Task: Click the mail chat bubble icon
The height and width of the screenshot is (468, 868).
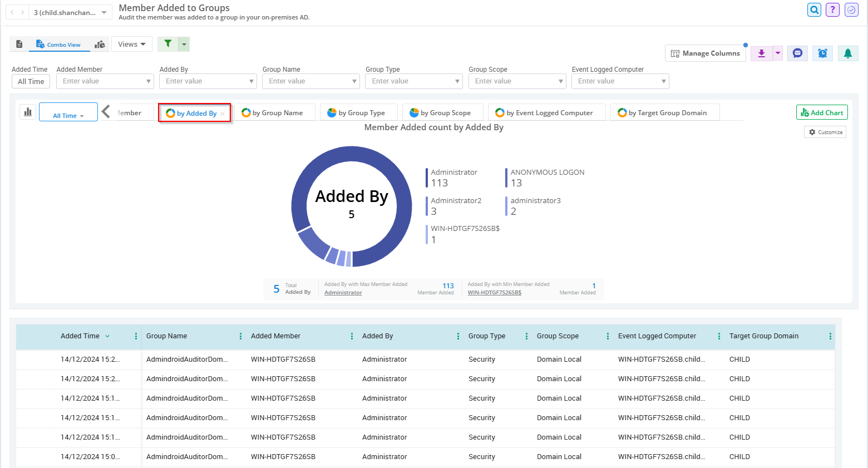Action: (x=797, y=53)
